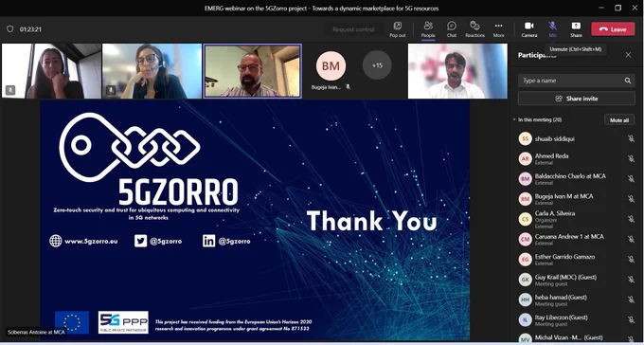Click the CS avatar of Carla A. Silveira

525,219
